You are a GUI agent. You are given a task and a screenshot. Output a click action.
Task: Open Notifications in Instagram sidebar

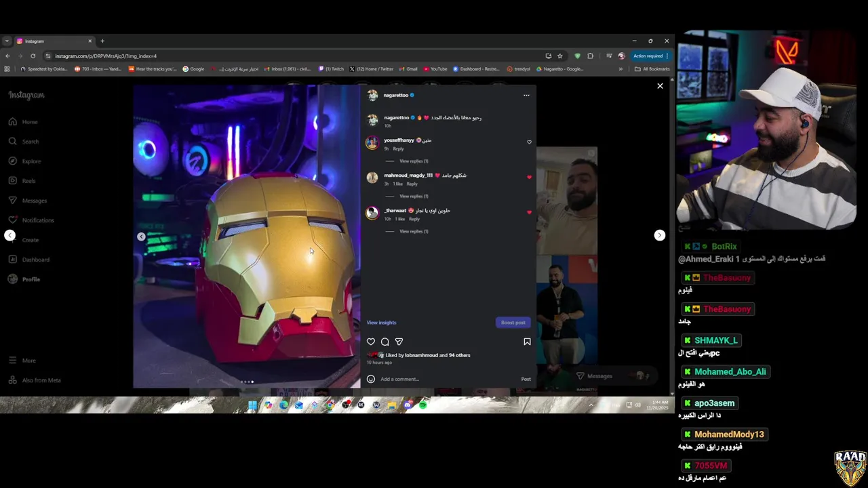(x=31, y=220)
